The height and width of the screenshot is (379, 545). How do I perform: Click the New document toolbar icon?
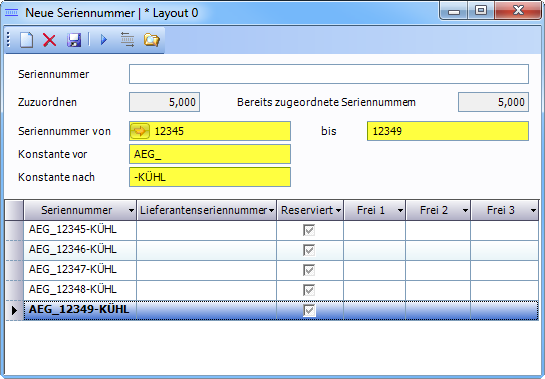coord(26,40)
